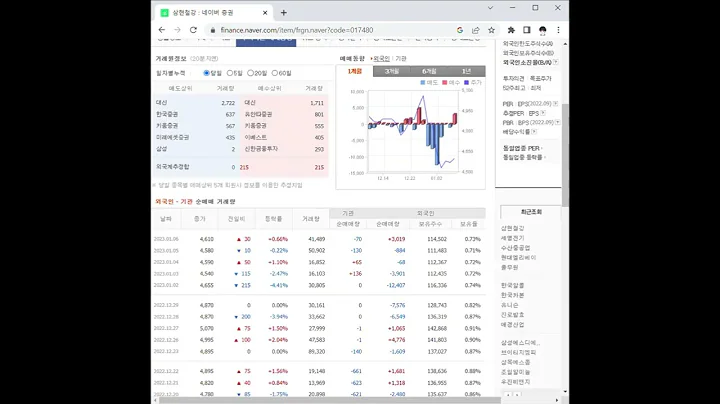Click the 보유주수 column header

(430, 224)
